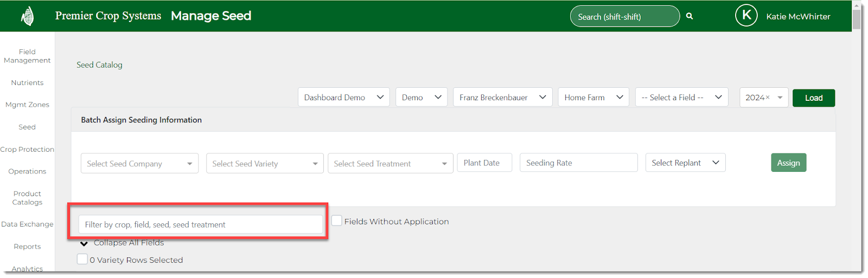868x278 pixels.
Task: Open Nutrients in sidebar
Action: 27,83
